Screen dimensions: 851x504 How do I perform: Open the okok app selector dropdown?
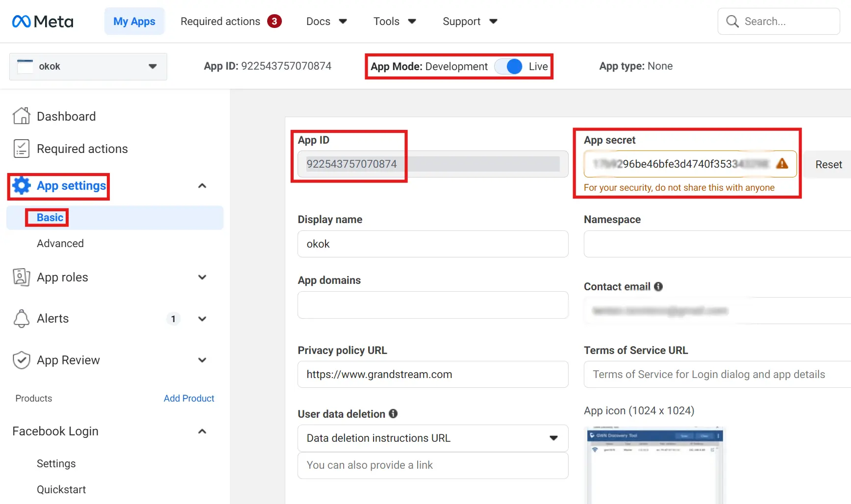click(88, 67)
